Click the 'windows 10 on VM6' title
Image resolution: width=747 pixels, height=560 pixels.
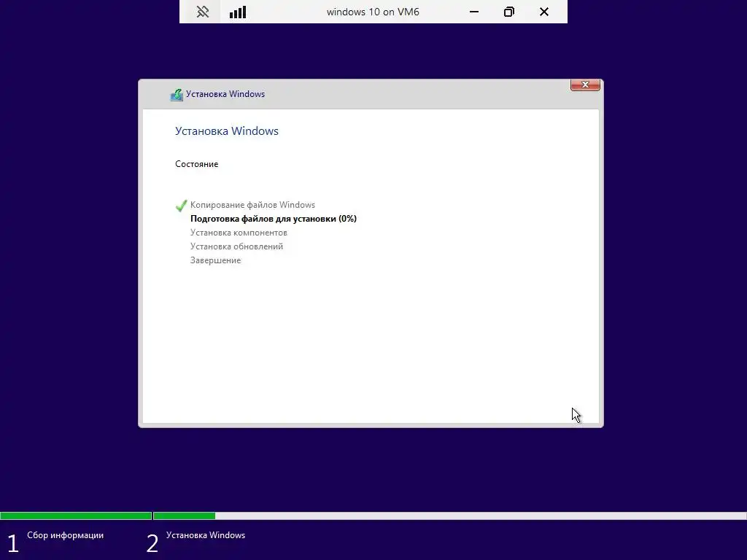coord(373,12)
